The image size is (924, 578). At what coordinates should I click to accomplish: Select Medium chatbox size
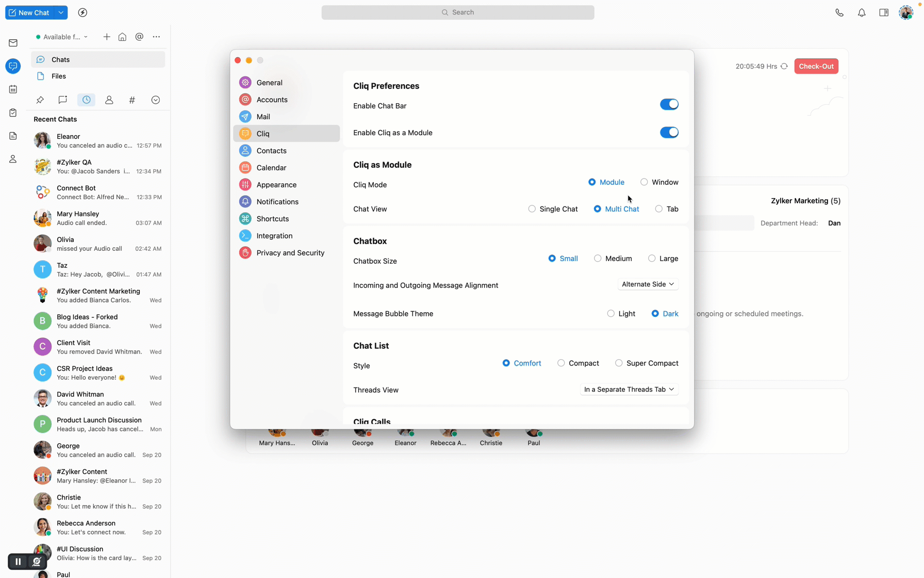click(613, 259)
